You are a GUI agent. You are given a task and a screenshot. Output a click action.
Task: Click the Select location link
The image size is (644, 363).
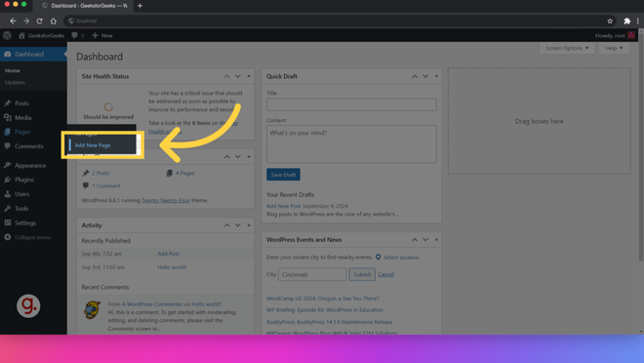(x=401, y=258)
